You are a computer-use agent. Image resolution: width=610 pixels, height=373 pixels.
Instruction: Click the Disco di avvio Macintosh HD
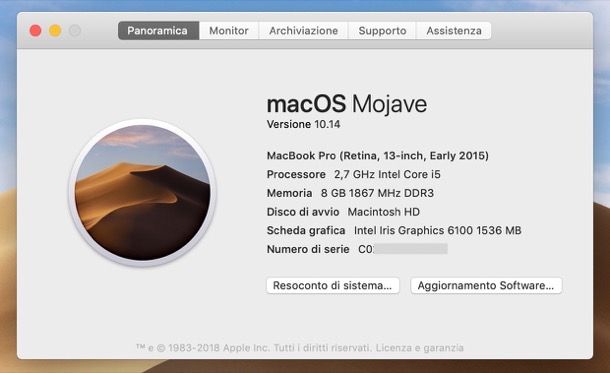click(343, 212)
